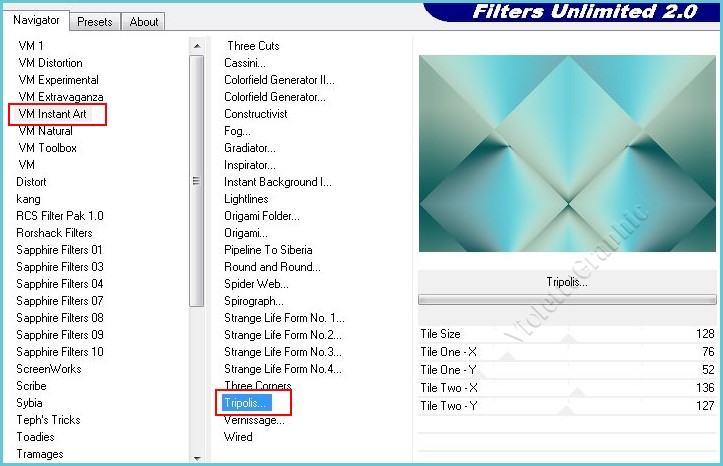Switch to the Presets tab
Image resolution: width=723 pixels, height=466 pixels.
click(x=95, y=21)
